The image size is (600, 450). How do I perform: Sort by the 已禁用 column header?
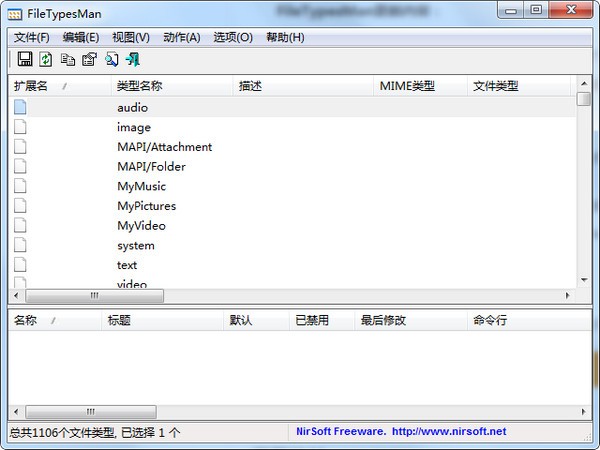pyautogui.click(x=322, y=320)
